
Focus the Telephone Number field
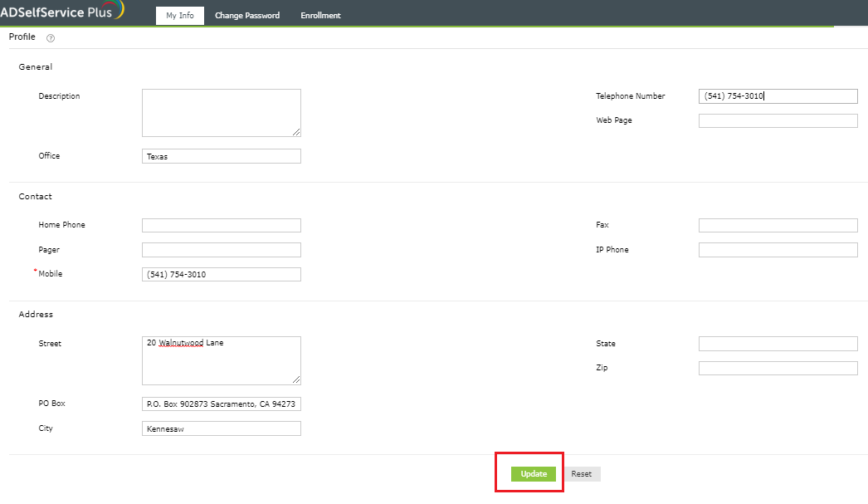[x=778, y=95]
